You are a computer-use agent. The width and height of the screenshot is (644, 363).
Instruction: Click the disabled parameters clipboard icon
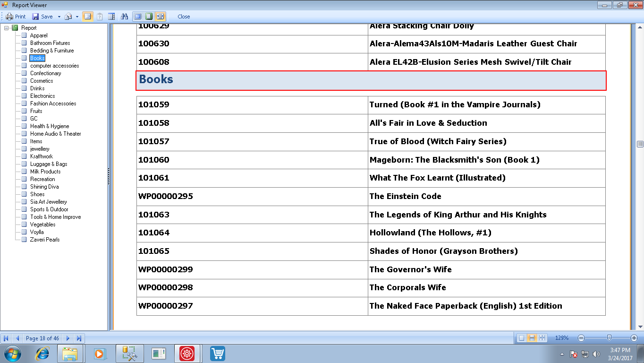click(x=100, y=17)
